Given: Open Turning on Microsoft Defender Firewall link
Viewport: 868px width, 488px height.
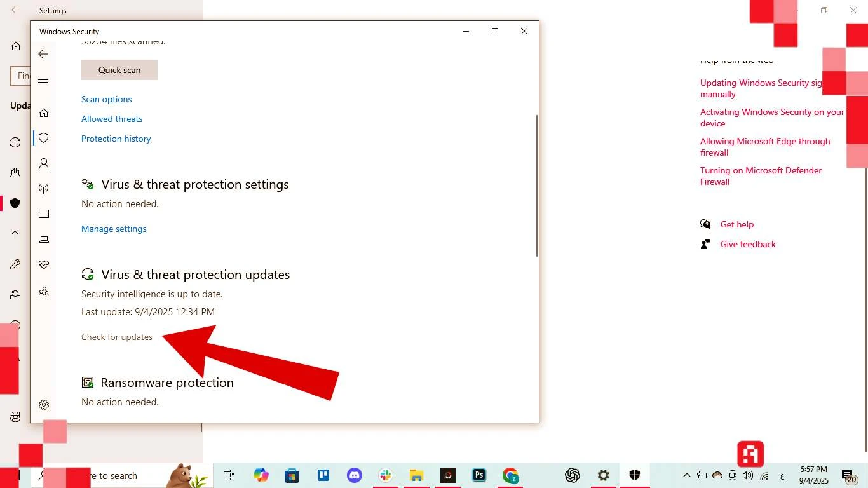Looking at the screenshot, I should [761, 176].
